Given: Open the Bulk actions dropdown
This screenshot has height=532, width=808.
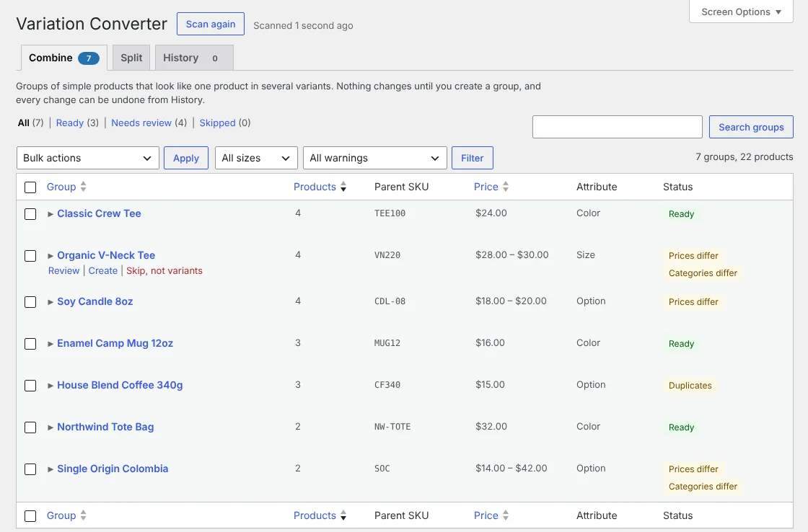Looking at the screenshot, I should (87, 158).
